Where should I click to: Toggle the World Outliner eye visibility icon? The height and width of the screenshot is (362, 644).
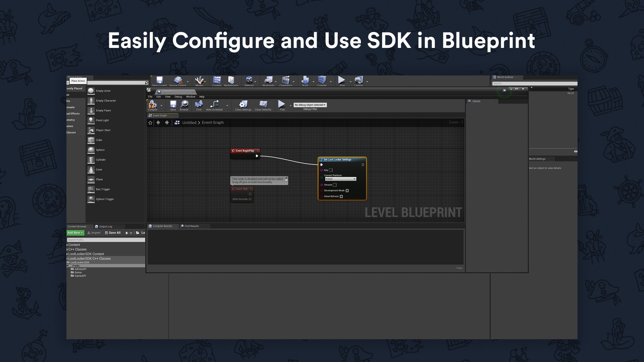coord(576,152)
